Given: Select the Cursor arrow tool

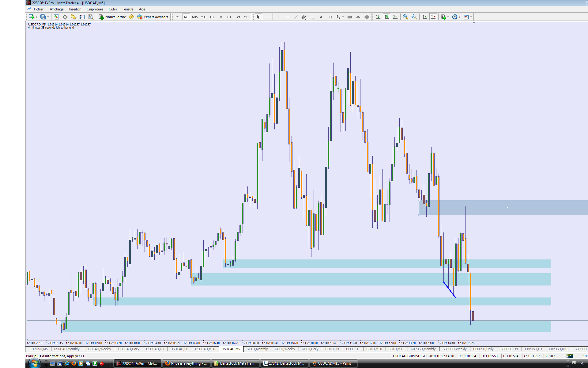Looking at the screenshot, I should [258, 17].
